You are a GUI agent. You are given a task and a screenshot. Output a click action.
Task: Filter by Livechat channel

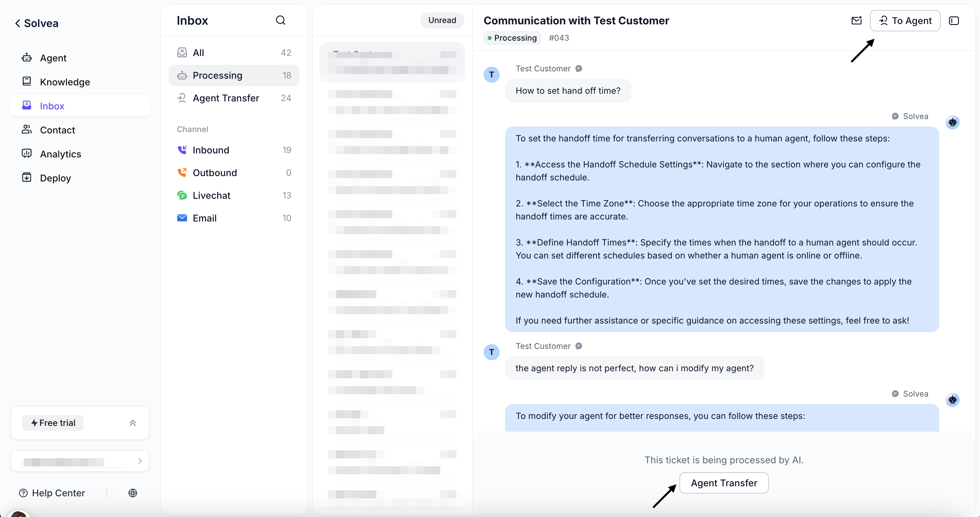click(x=211, y=195)
